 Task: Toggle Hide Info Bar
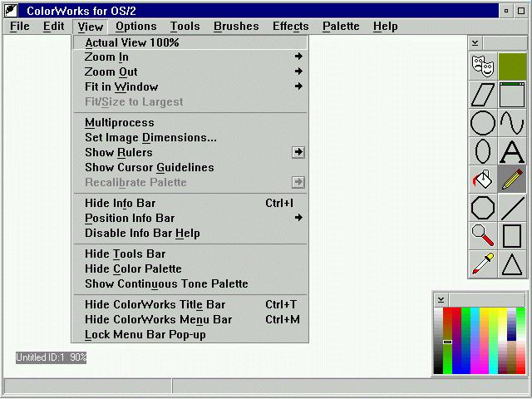[190, 203]
